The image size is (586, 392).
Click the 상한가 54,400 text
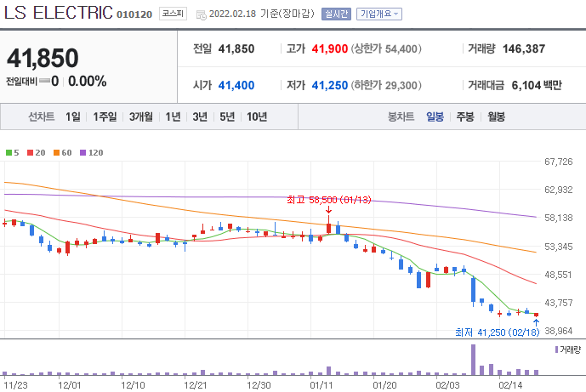(x=386, y=48)
